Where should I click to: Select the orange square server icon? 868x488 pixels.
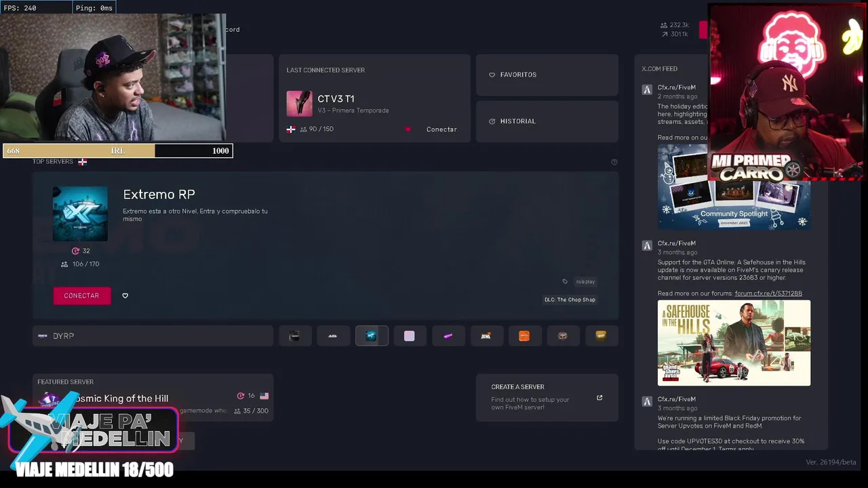point(524,335)
